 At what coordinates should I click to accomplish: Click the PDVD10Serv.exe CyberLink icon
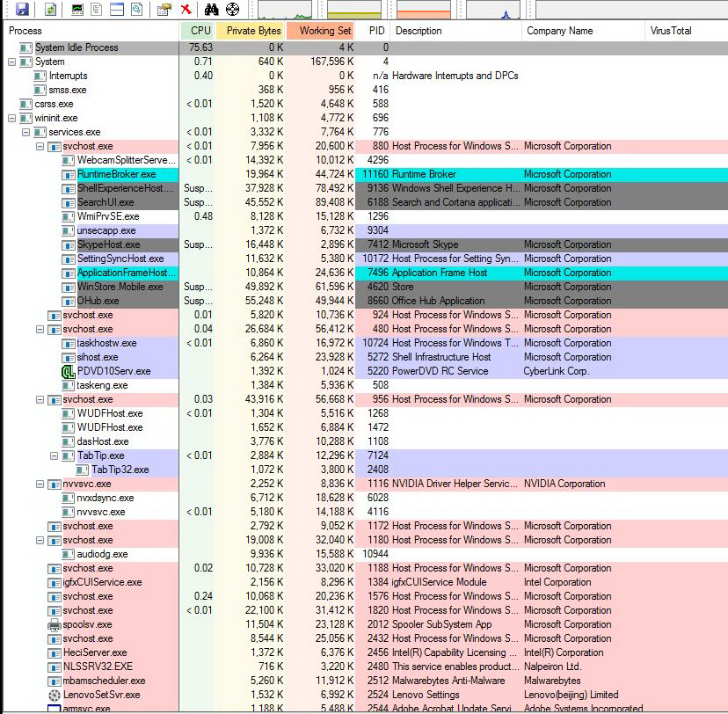pyautogui.click(x=69, y=371)
